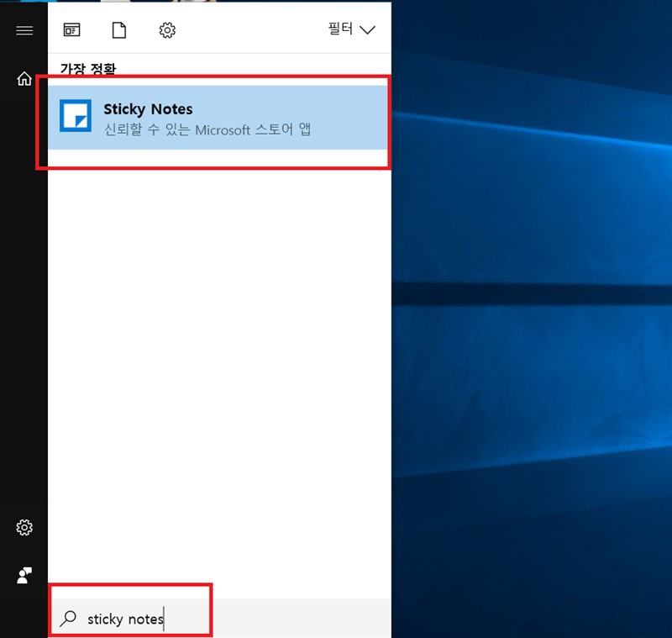Click the Sticky Notes app icon
Viewport: 672px width, 638px height.
(76, 116)
